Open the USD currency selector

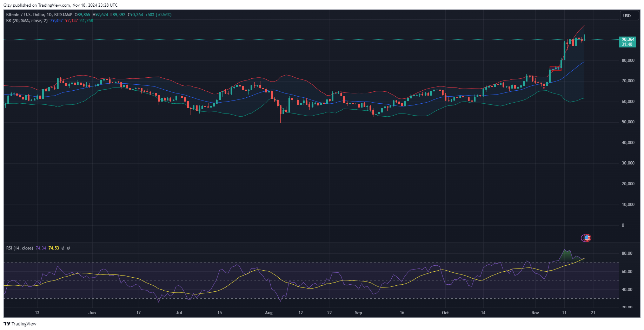(629, 15)
